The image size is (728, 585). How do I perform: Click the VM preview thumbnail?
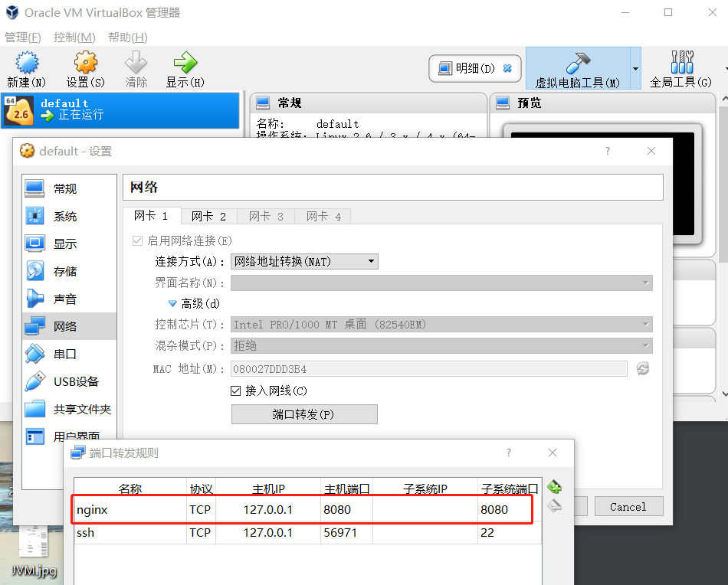coord(602,183)
